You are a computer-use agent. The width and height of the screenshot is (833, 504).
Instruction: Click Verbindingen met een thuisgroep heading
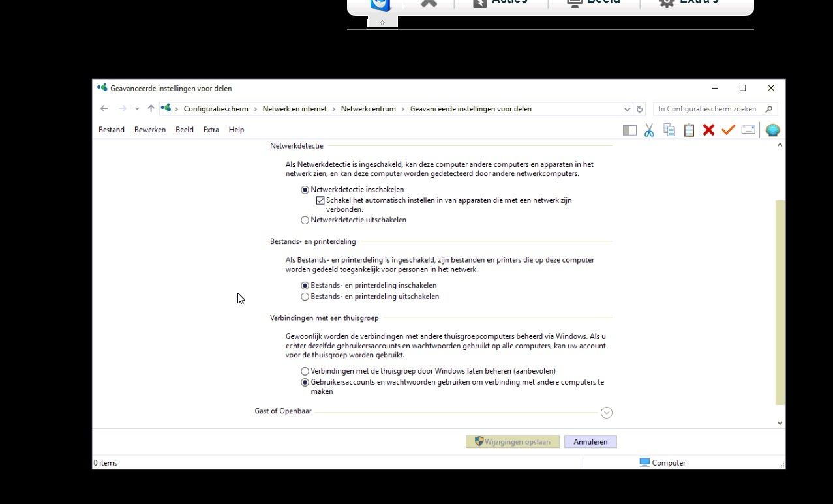coord(324,318)
